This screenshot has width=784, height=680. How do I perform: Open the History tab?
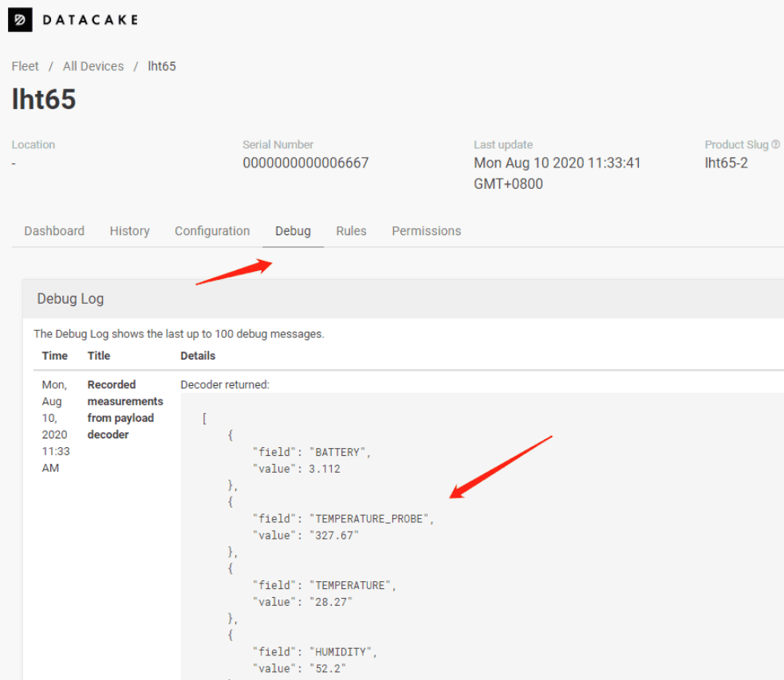[x=129, y=231]
